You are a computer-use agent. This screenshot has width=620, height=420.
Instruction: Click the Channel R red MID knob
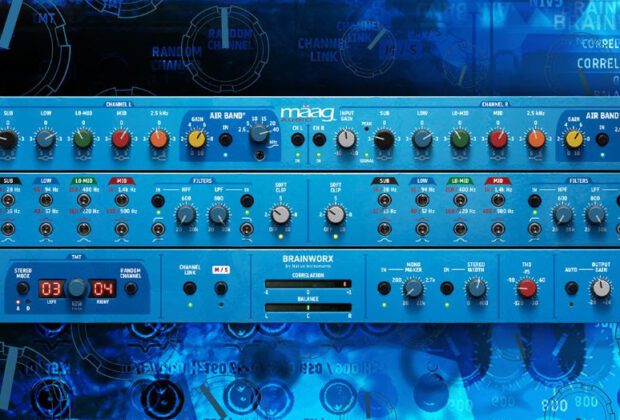[x=498, y=139]
